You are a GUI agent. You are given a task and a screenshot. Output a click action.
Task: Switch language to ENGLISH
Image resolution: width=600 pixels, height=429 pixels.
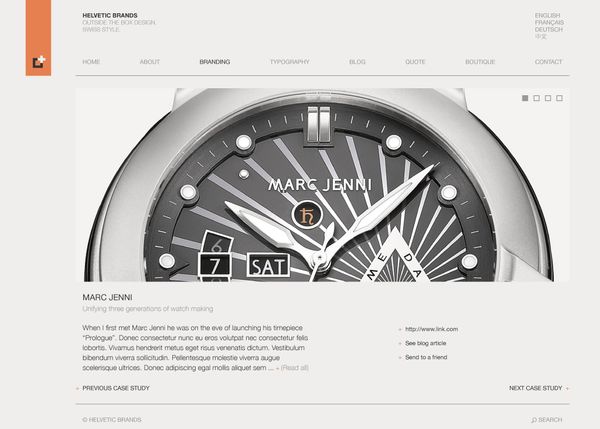(548, 15)
